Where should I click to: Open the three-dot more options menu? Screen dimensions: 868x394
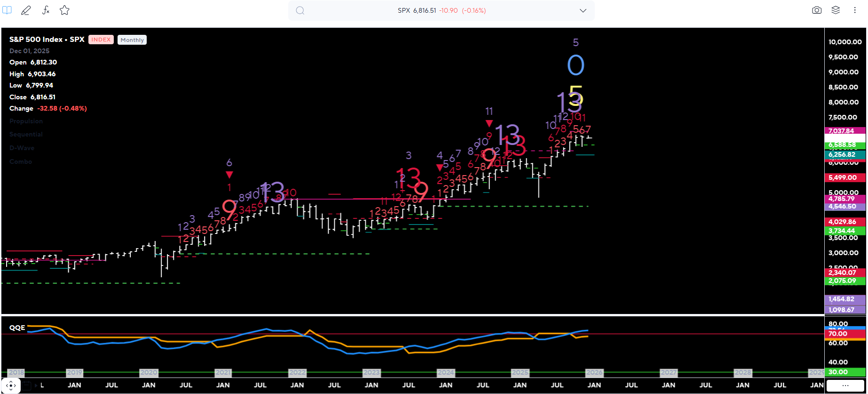point(855,10)
